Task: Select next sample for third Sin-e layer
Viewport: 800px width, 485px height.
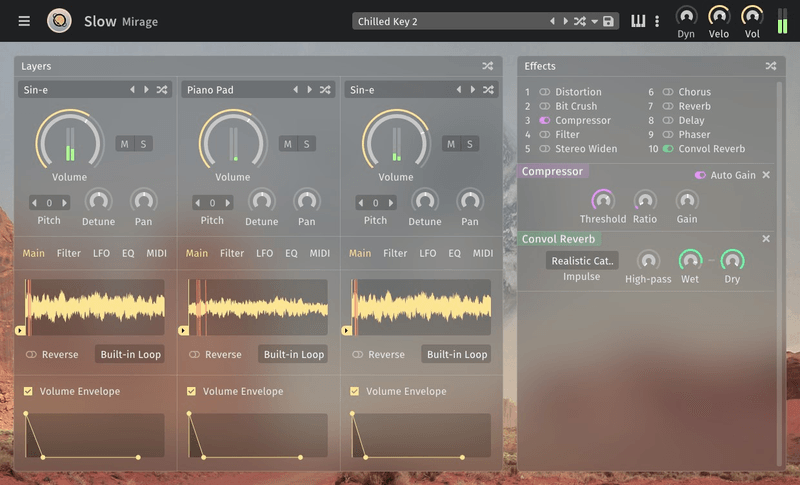Action: point(472,89)
